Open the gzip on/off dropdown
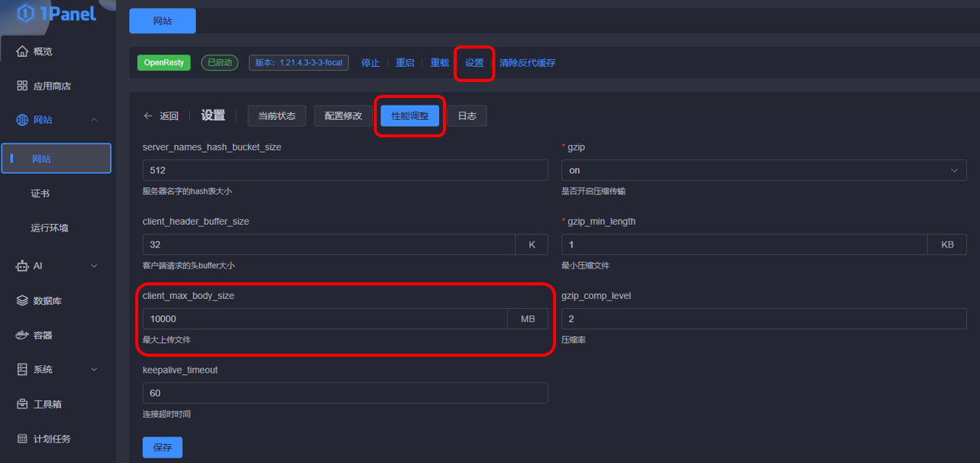Viewport: 980px width, 463px height. coord(763,170)
